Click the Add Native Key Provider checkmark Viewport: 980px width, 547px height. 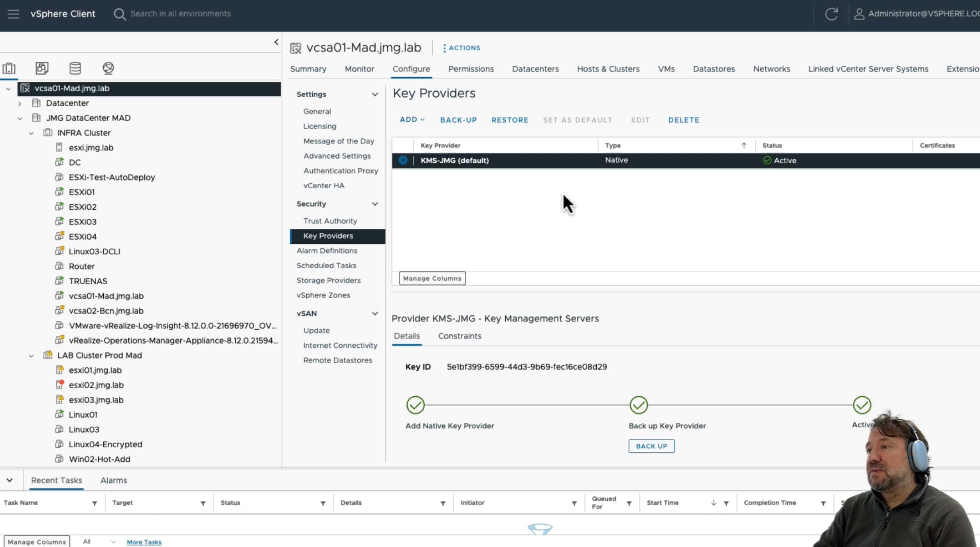point(415,405)
